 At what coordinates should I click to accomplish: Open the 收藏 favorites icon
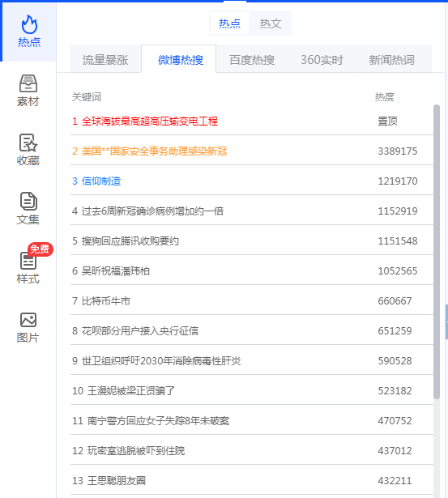[28, 143]
